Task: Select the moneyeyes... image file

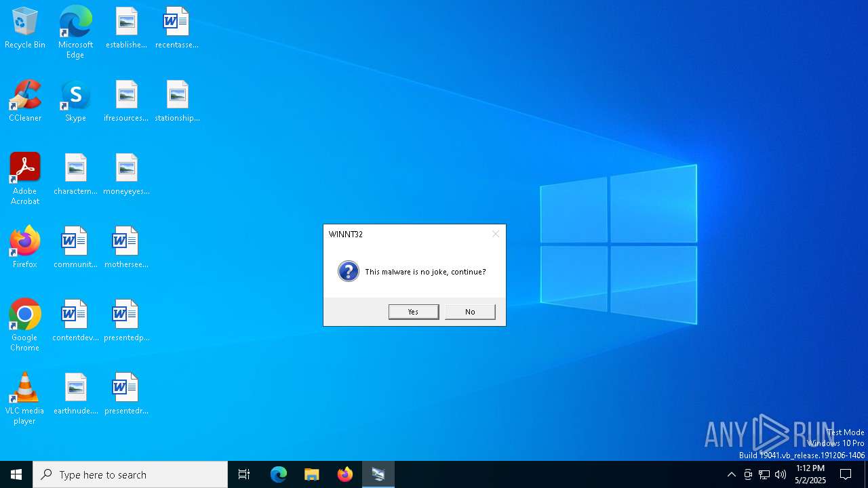Action: (x=126, y=175)
